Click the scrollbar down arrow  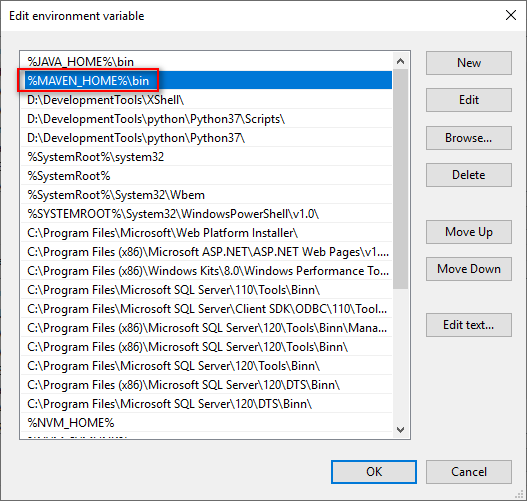pos(400,429)
